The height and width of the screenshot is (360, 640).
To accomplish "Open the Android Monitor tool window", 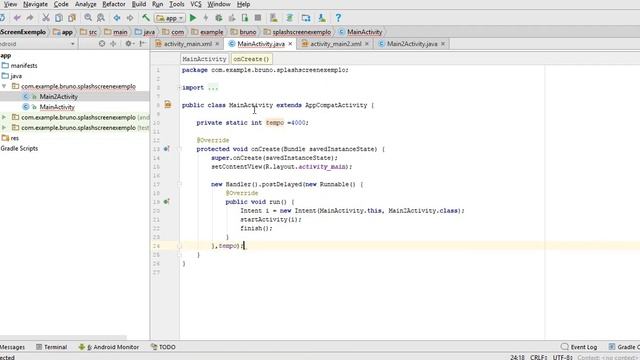I will point(109,347).
